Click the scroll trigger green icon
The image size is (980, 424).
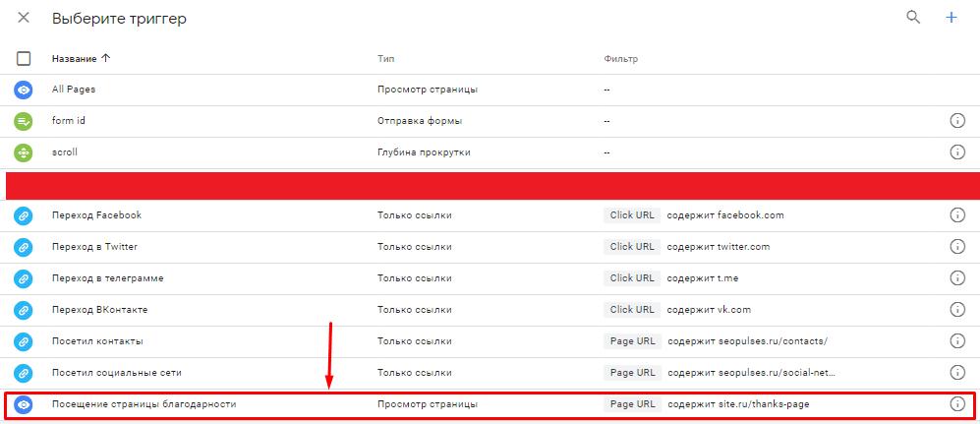24,152
